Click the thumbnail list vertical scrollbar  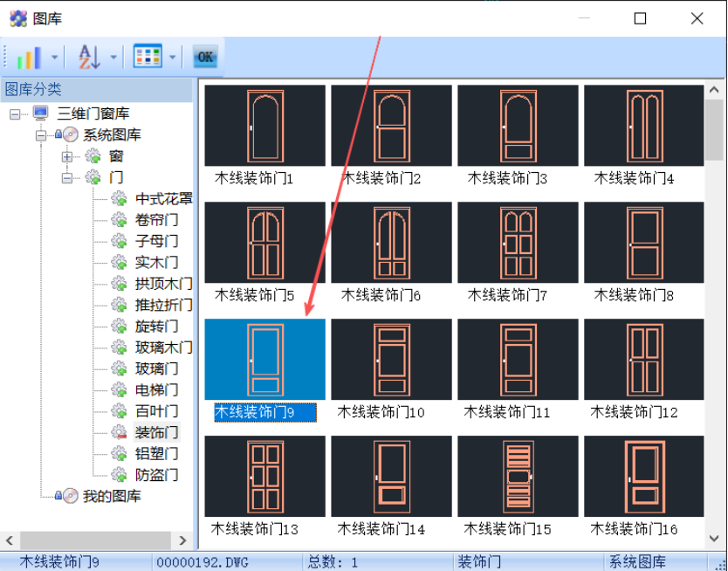tap(713, 131)
